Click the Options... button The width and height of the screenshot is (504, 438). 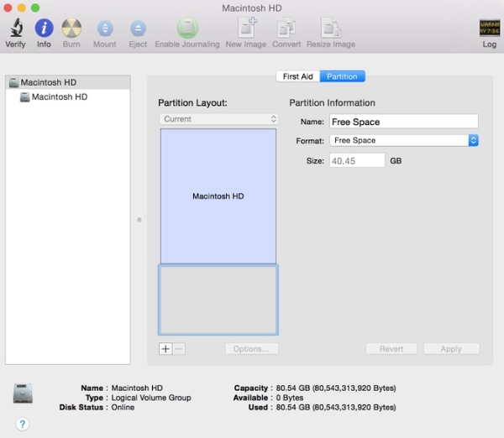[252, 349]
